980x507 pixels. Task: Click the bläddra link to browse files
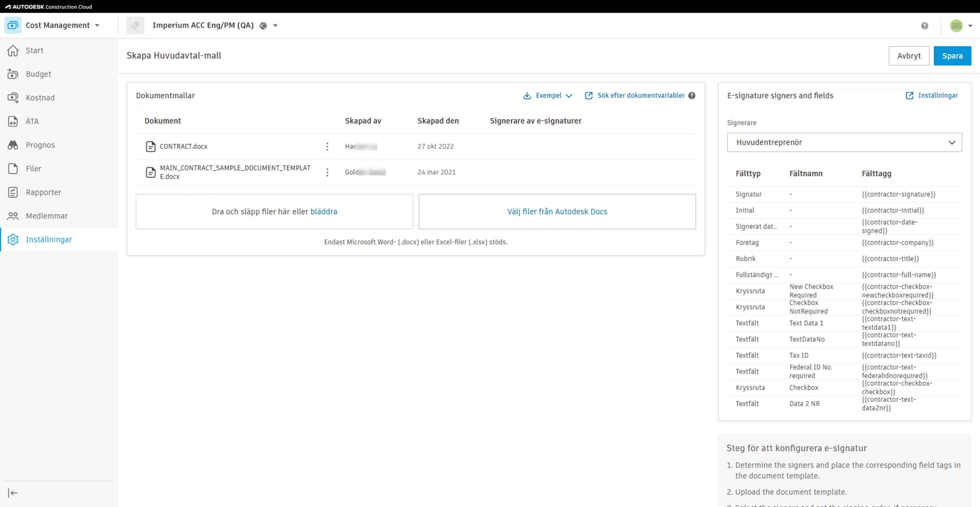pyautogui.click(x=323, y=212)
